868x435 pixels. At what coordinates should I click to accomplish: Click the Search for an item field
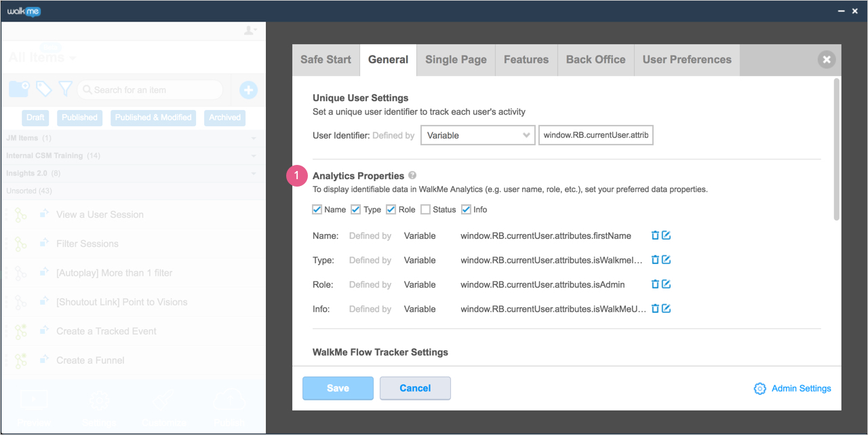point(150,89)
